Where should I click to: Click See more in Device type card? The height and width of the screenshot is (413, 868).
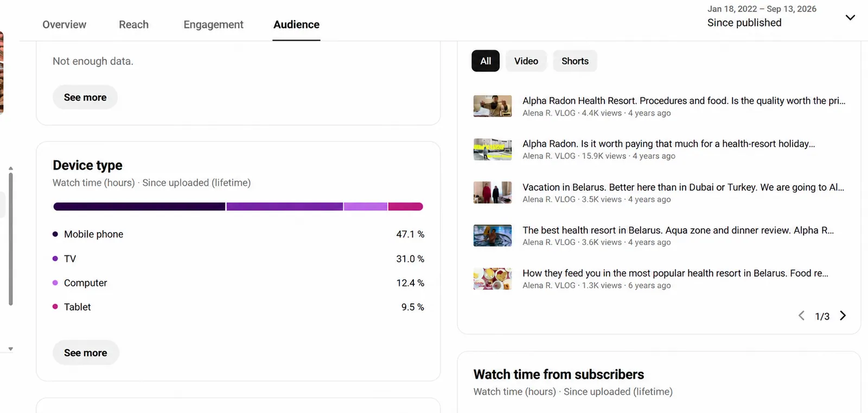coord(86,353)
